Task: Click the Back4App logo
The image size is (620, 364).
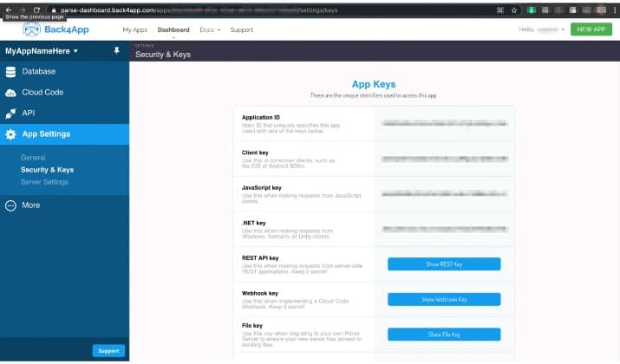Action: click(x=55, y=29)
